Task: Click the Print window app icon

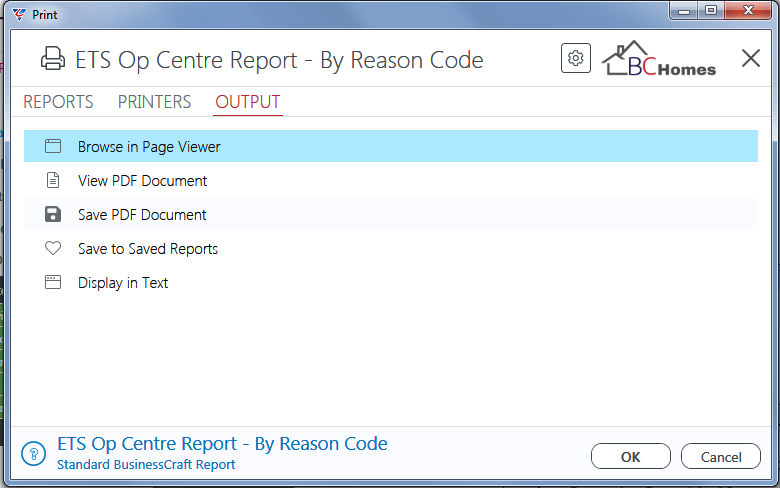Action: pos(19,14)
